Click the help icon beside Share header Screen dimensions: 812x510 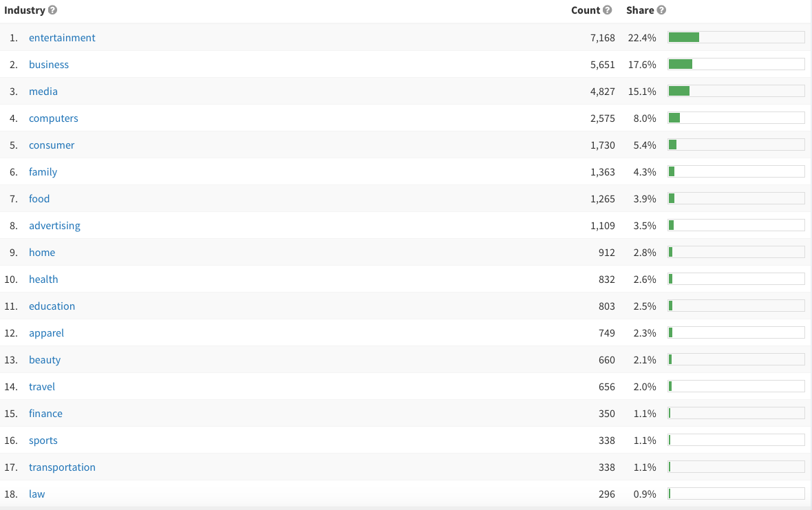[x=661, y=10]
